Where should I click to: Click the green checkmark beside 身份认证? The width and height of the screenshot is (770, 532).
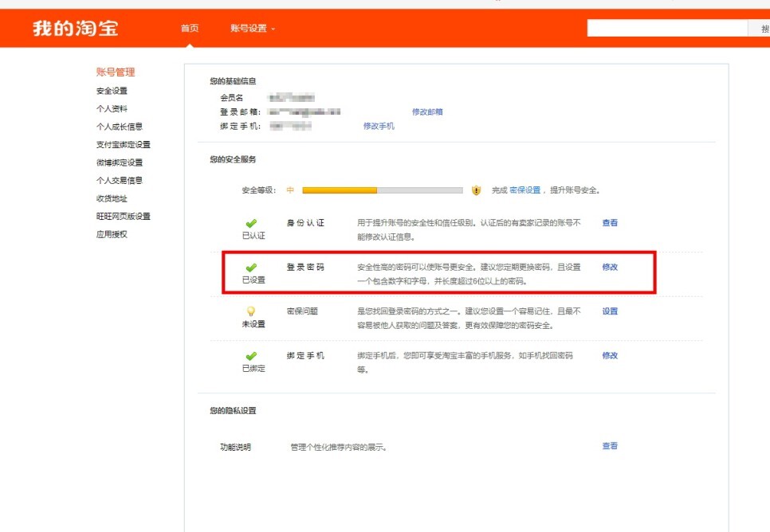pyautogui.click(x=251, y=223)
